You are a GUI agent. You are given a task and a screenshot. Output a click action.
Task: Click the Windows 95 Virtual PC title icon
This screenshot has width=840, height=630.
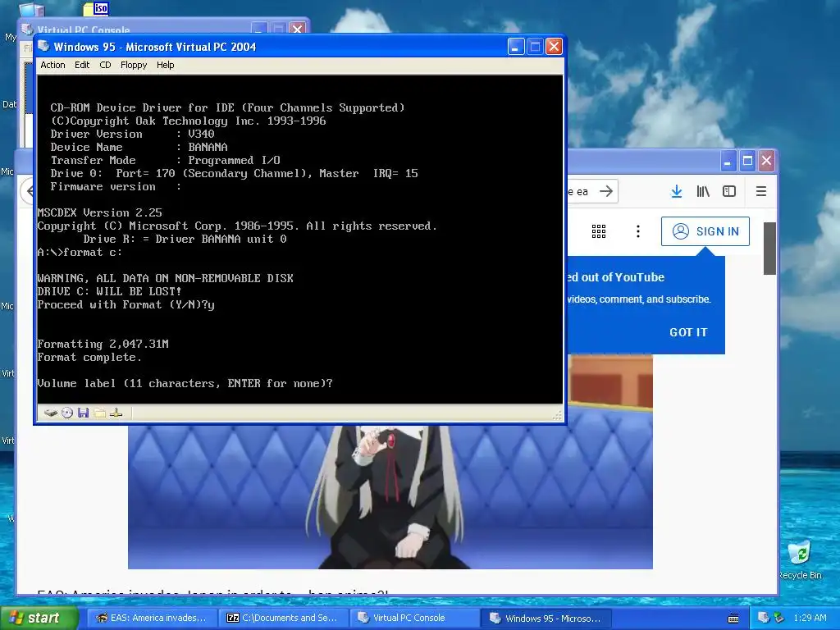[x=44, y=47]
